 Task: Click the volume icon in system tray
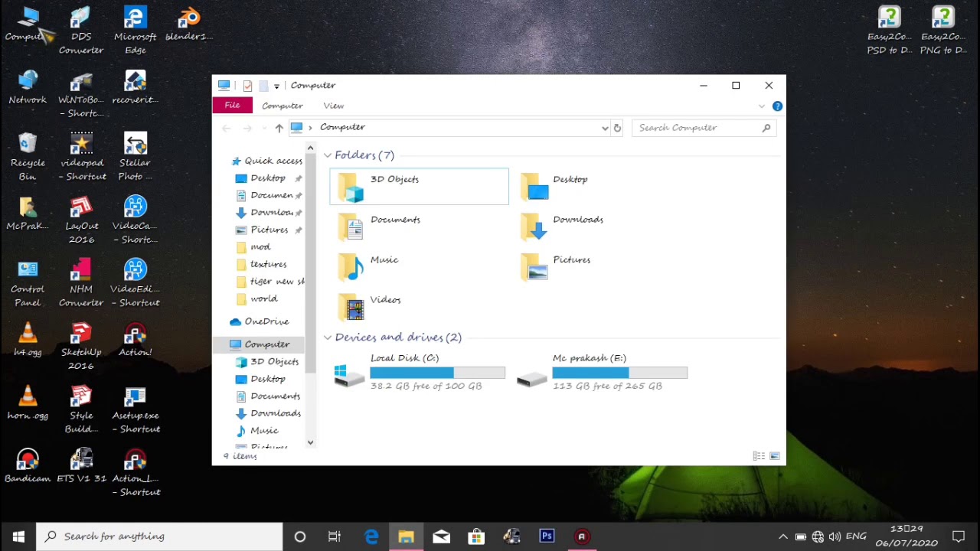pyautogui.click(x=835, y=536)
